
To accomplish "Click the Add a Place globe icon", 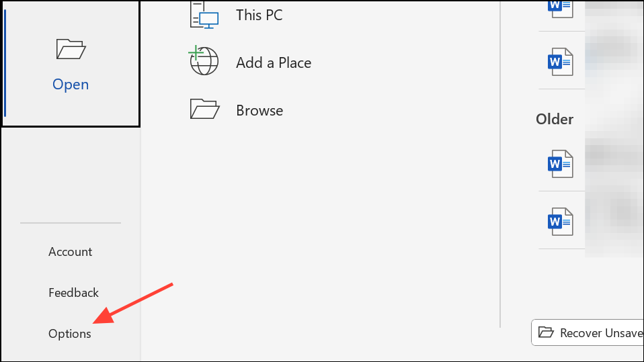I will [x=203, y=60].
